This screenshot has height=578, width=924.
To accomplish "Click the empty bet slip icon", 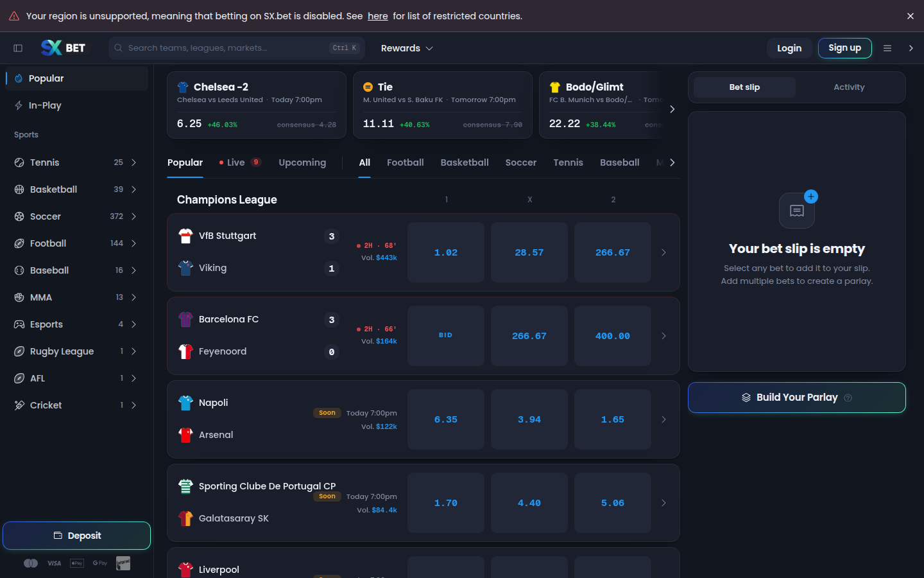I will [x=797, y=210].
